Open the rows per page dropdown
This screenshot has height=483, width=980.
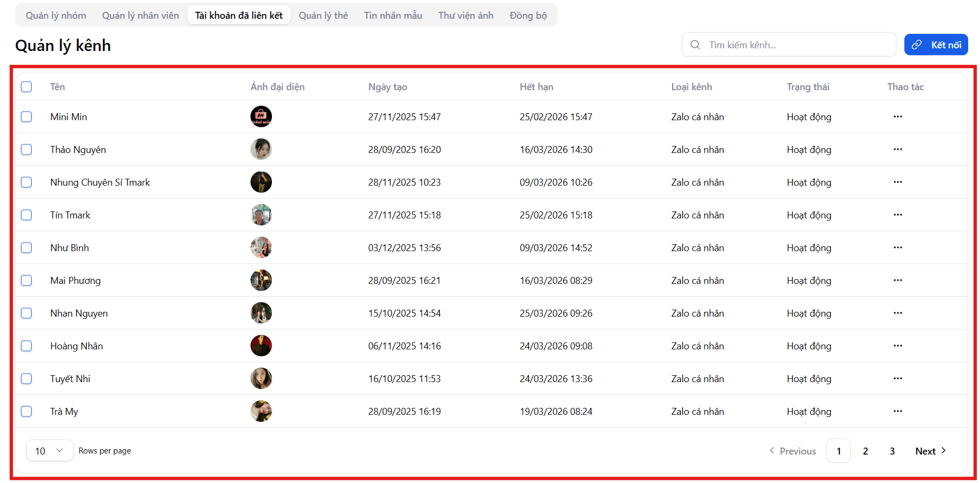tap(49, 451)
